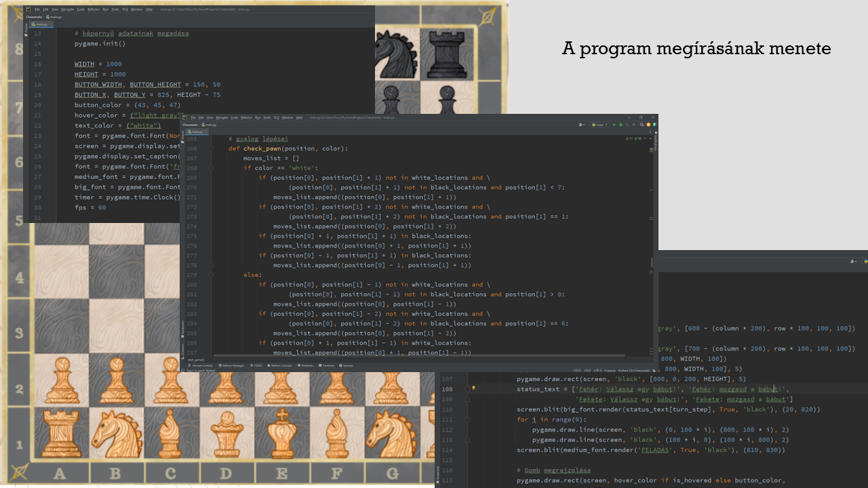Click the green Run button in middle window

click(614, 125)
